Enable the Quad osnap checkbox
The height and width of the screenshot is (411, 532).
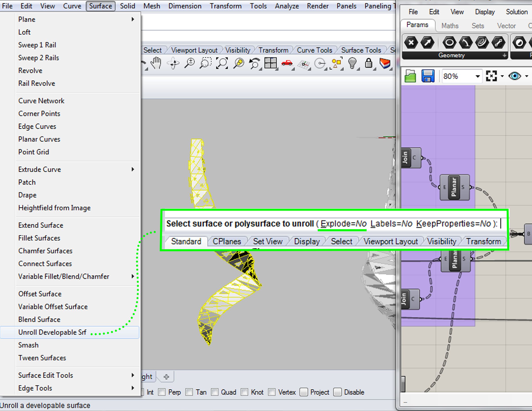(x=215, y=392)
